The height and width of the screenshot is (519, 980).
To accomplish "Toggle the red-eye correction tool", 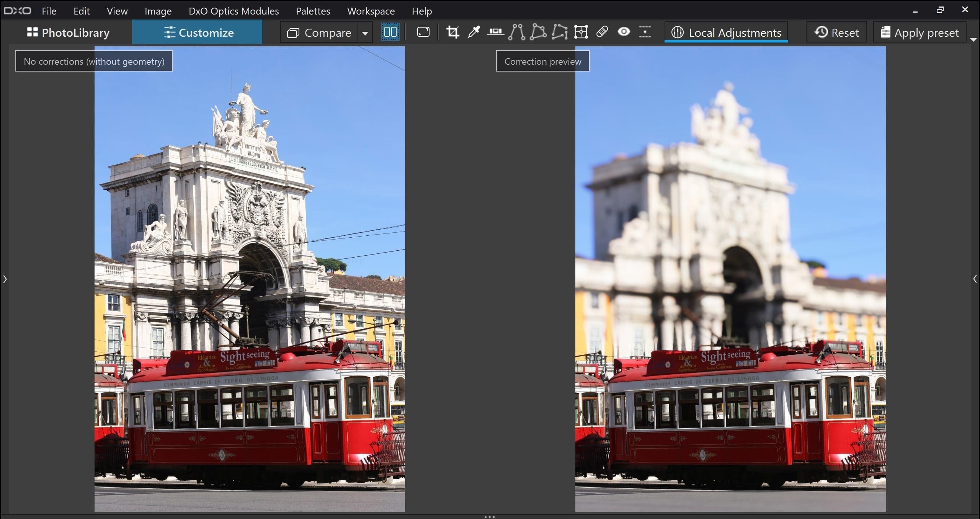I will 624,32.
